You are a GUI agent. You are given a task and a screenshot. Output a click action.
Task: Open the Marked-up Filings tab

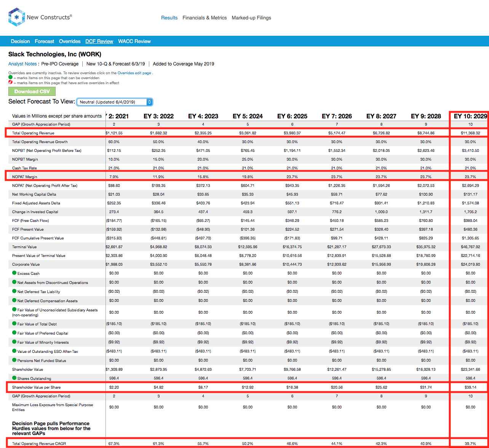click(251, 18)
